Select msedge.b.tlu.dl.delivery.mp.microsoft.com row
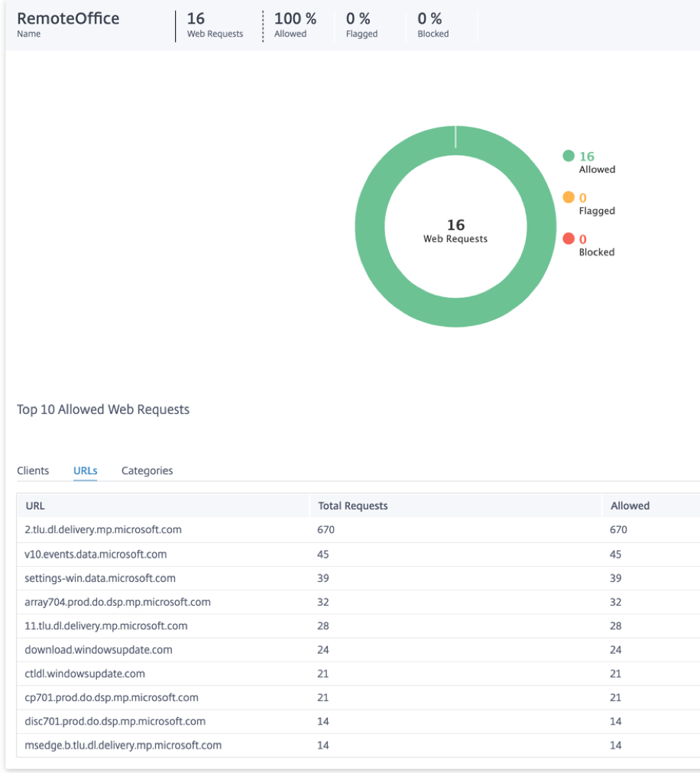Viewport: 700px width, 773px height. click(x=358, y=746)
